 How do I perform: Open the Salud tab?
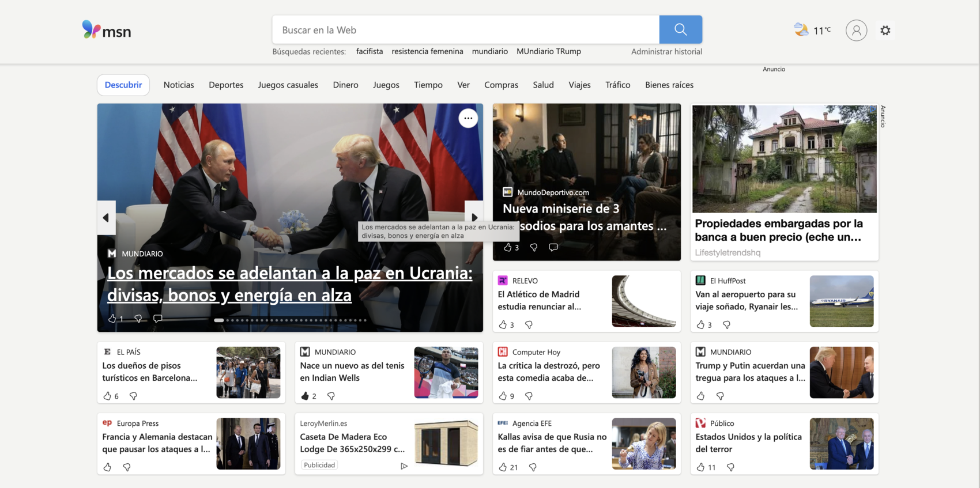pos(543,85)
